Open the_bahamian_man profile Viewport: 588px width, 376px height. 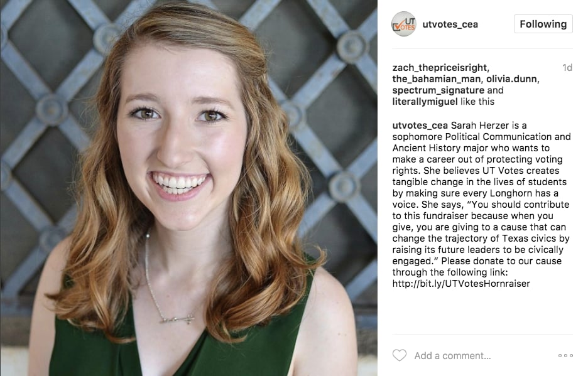pos(437,78)
